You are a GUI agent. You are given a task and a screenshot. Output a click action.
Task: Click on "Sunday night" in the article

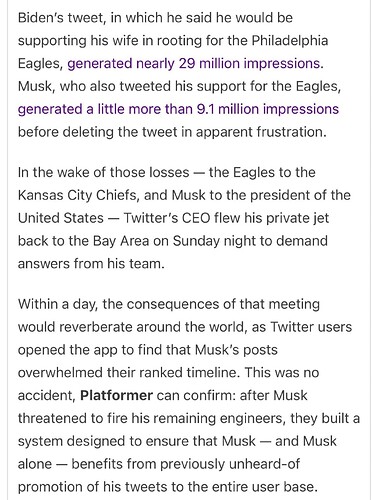pos(213,241)
